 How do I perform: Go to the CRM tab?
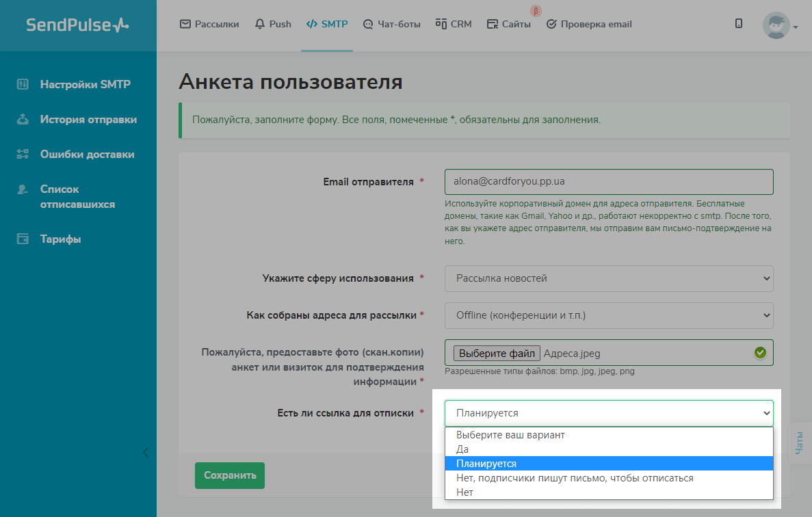(x=454, y=24)
